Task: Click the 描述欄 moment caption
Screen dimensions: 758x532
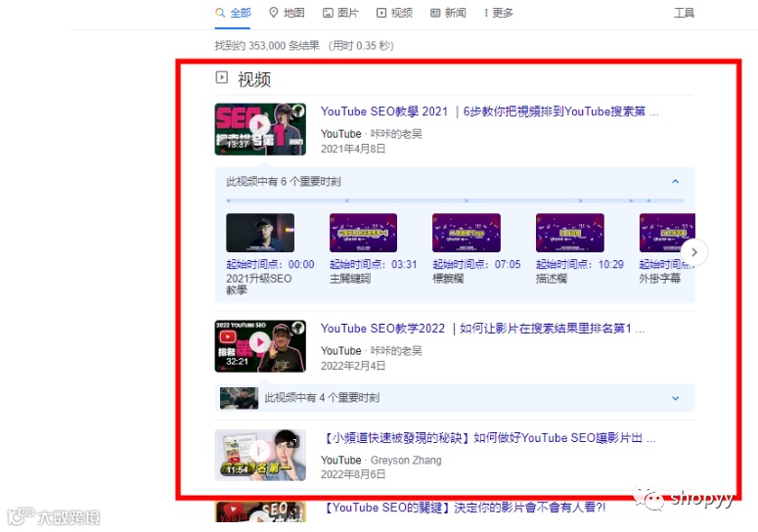Action: pos(552,279)
